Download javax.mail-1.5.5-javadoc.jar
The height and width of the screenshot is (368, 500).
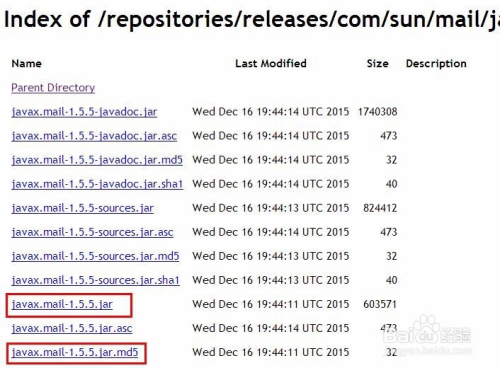coord(84,112)
